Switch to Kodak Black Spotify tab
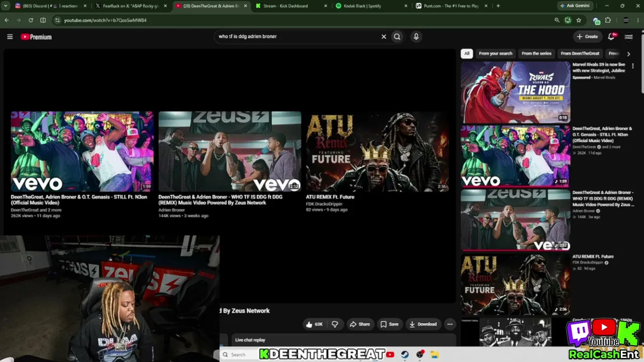This screenshot has height=362, width=644. point(370,6)
